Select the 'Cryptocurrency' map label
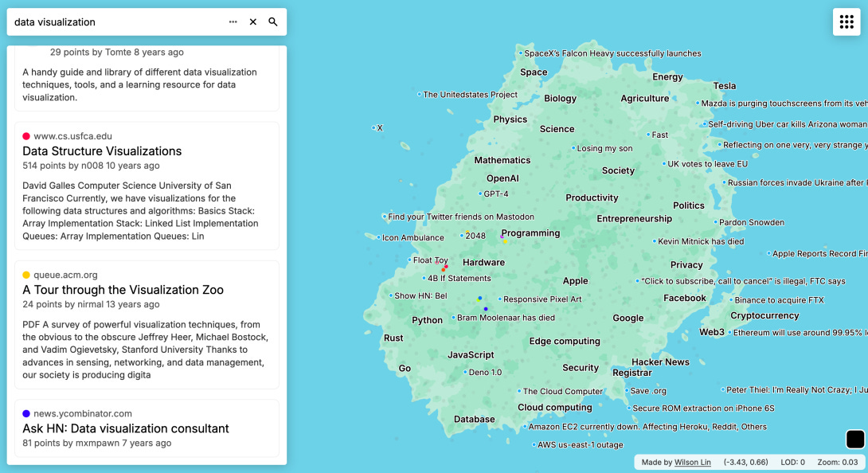868x473 pixels. (x=764, y=315)
